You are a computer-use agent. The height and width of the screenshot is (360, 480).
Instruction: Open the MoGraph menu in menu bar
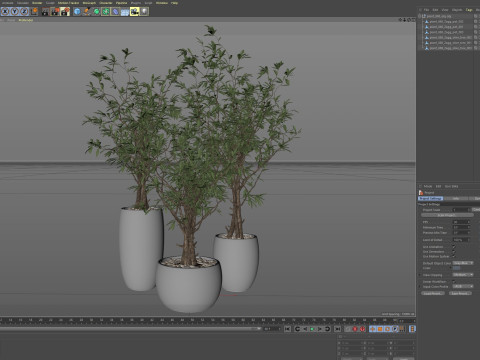(x=89, y=3)
